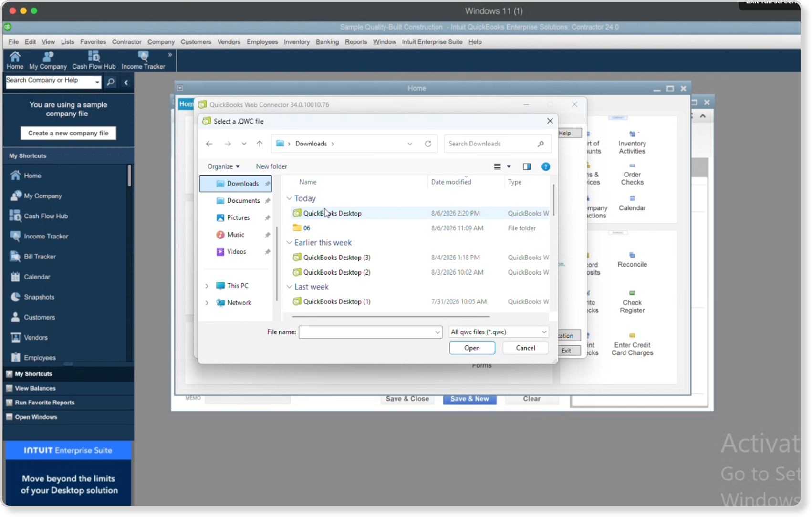812x517 pixels.
Task: Expand the top icon bar overflow chevron
Action: point(170,55)
